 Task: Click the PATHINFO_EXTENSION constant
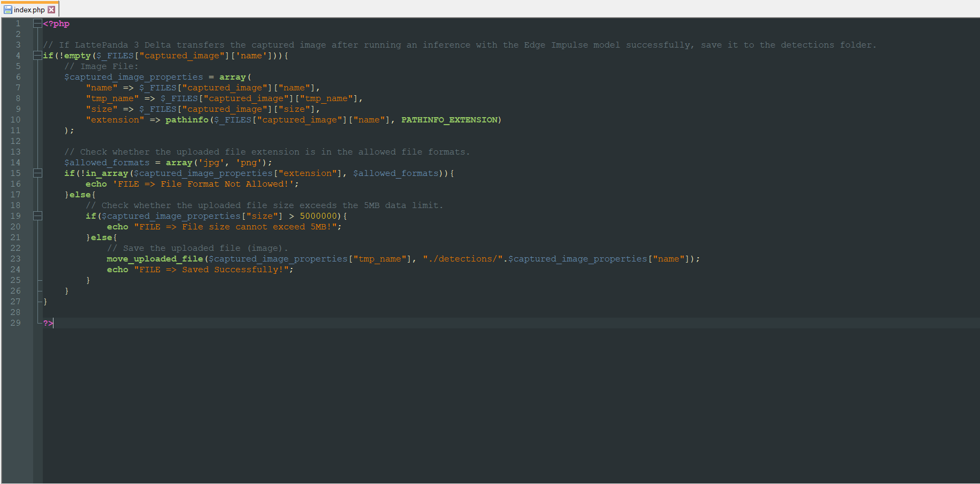449,120
